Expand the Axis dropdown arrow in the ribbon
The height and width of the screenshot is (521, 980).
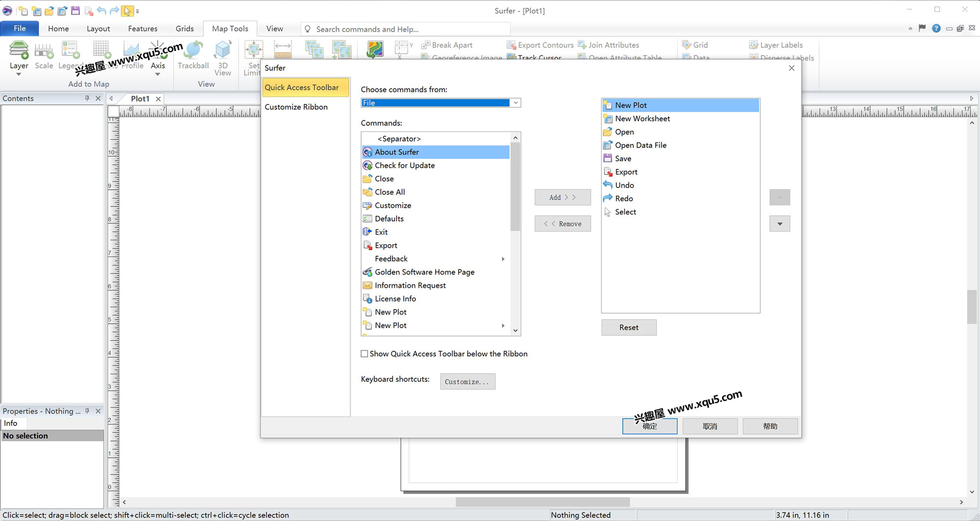(158, 74)
